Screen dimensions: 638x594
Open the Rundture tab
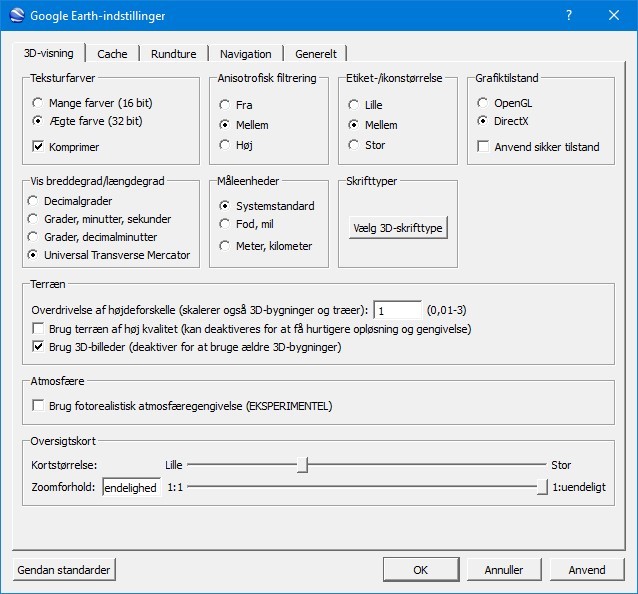[x=173, y=54]
